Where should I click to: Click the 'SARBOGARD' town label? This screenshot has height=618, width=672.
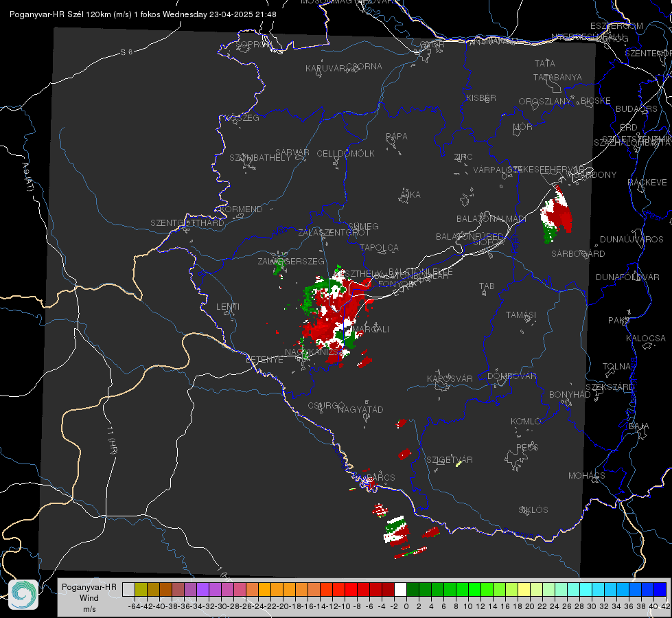tap(578, 254)
